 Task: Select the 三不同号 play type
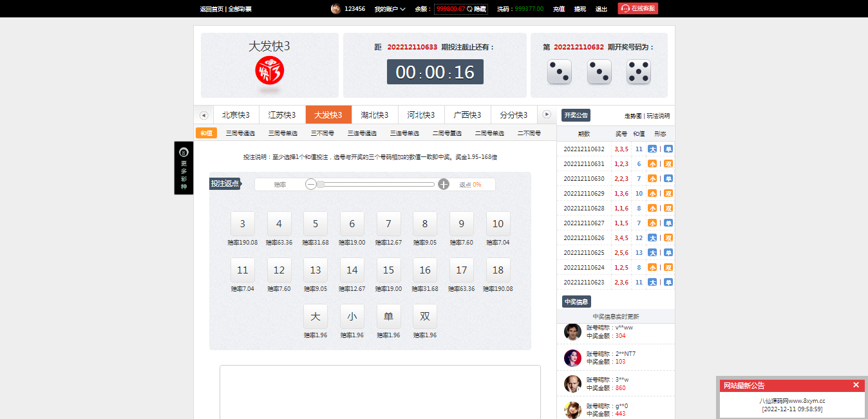pyautogui.click(x=323, y=133)
